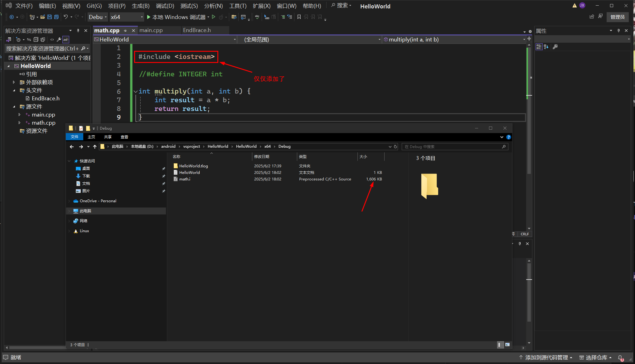635x364 pixels.
Task: Toggle the preview selected items button in Solution Explorer
Action: point(66,40)
